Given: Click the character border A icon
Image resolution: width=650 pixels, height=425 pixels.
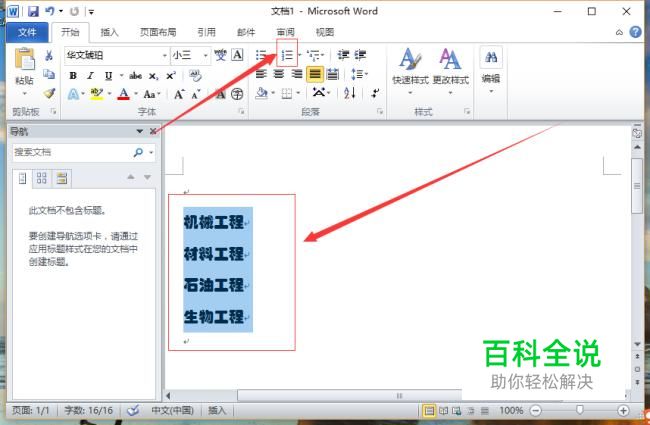Looking at the screenshot, I should [x=237, y=55].
